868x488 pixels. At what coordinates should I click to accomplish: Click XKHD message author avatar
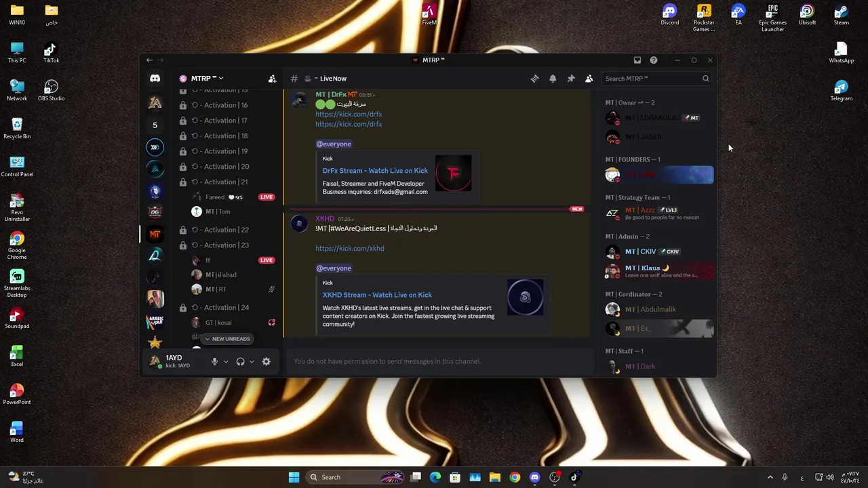pos(299,224)
